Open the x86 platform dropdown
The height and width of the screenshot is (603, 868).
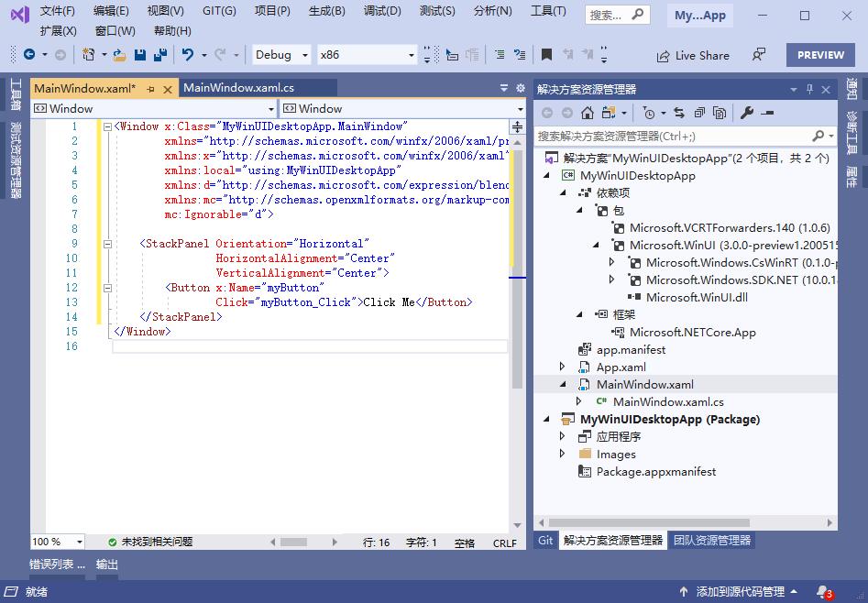367,55
